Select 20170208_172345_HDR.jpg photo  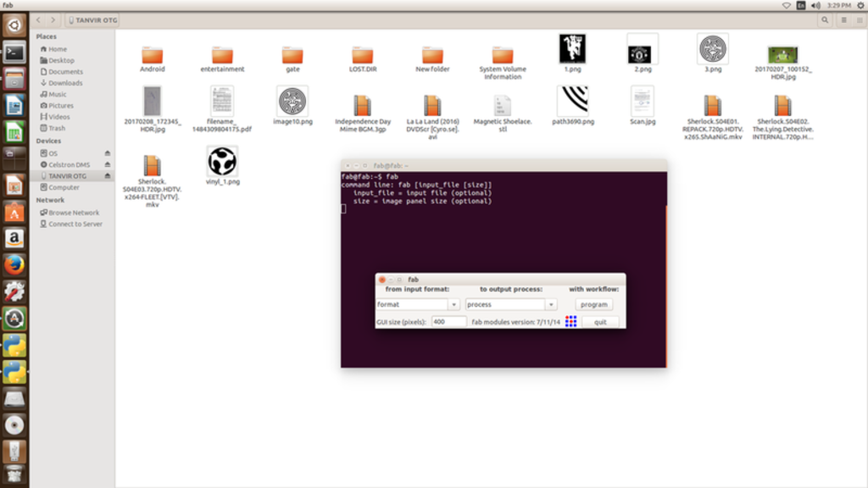click(153, 109)
